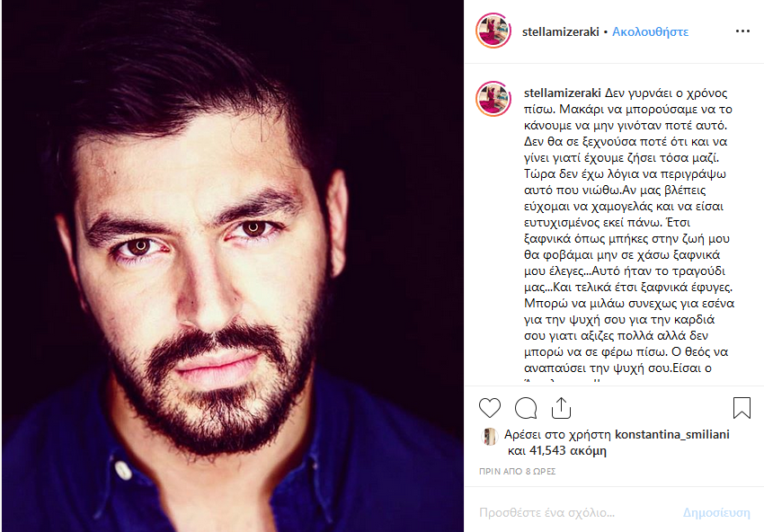Click the ΠΡΙΝ ΑΠΟ 8 ΩΡΕΣ timestamp
This screenshot has width=764, height=532.
pos(517,471)
